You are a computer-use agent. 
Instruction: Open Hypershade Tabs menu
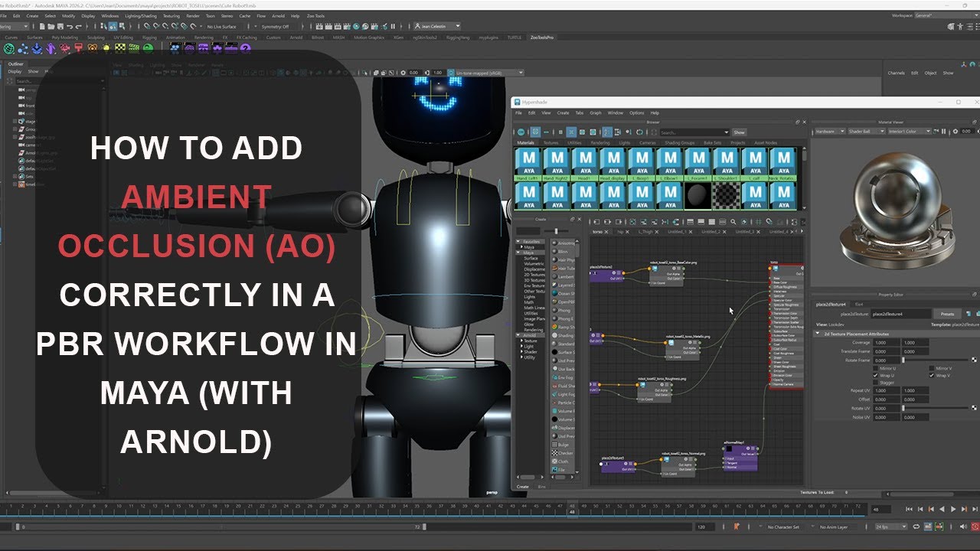tap(579, 112)
